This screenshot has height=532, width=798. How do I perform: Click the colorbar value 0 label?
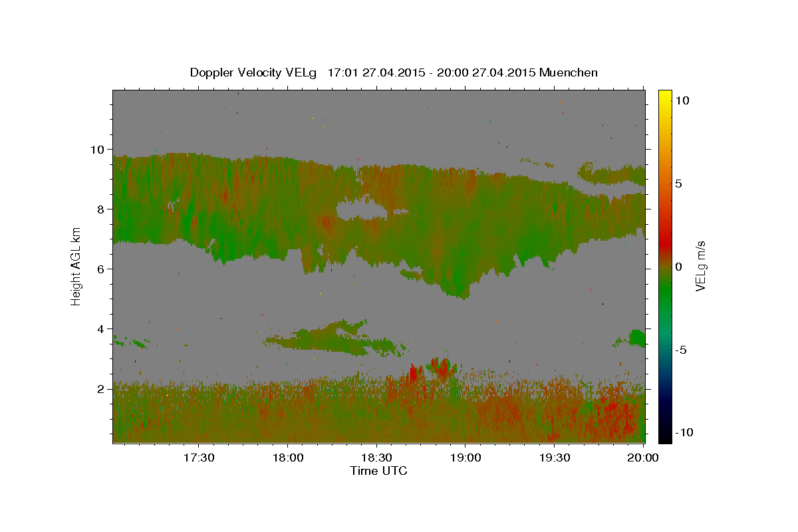coord(679,266)
